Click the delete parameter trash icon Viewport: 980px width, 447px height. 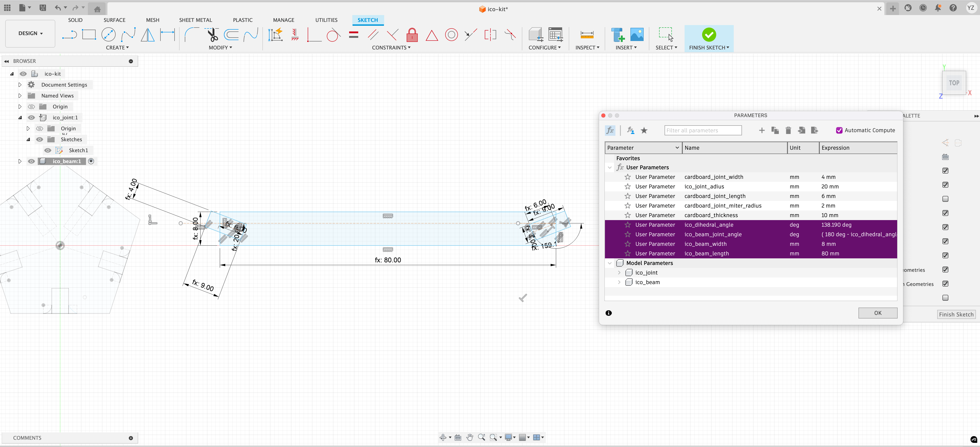click(788, 131)
